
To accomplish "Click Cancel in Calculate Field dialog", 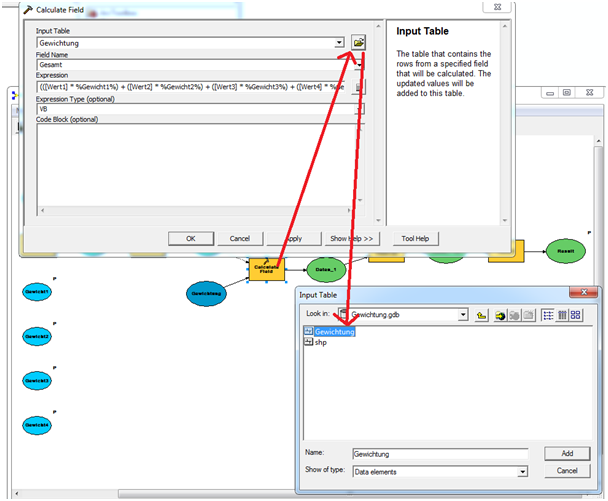I will (240, 238).
